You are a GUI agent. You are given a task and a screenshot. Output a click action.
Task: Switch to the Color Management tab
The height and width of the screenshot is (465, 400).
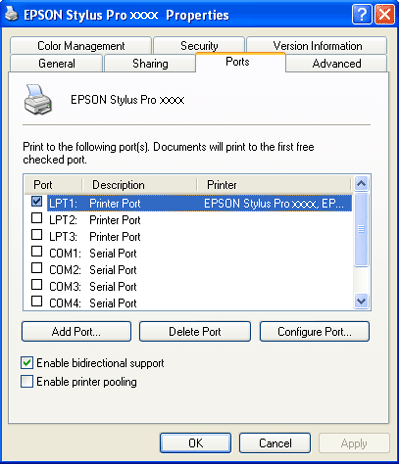pyautogui.click(x=81, y=46)
